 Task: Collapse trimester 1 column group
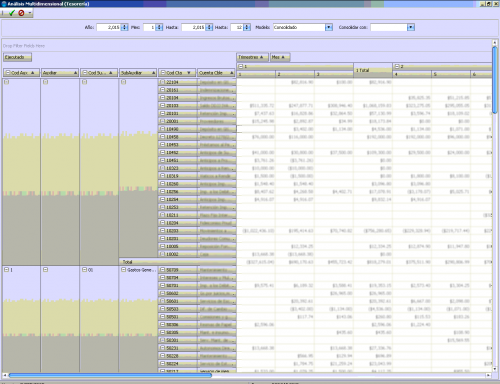tap(240, 67)
